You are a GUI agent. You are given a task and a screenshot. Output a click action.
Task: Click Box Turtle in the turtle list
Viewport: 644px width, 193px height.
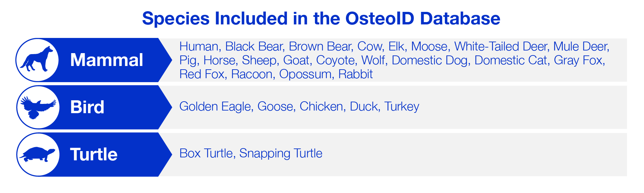206,153
